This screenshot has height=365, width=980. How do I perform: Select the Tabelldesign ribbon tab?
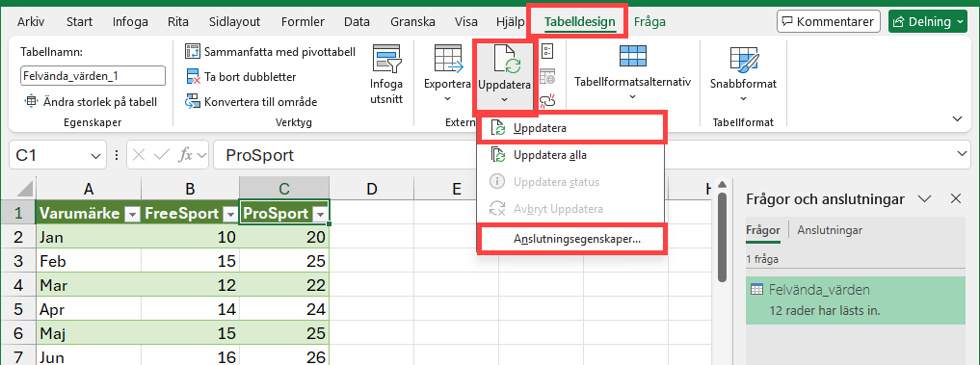[579, 22]
